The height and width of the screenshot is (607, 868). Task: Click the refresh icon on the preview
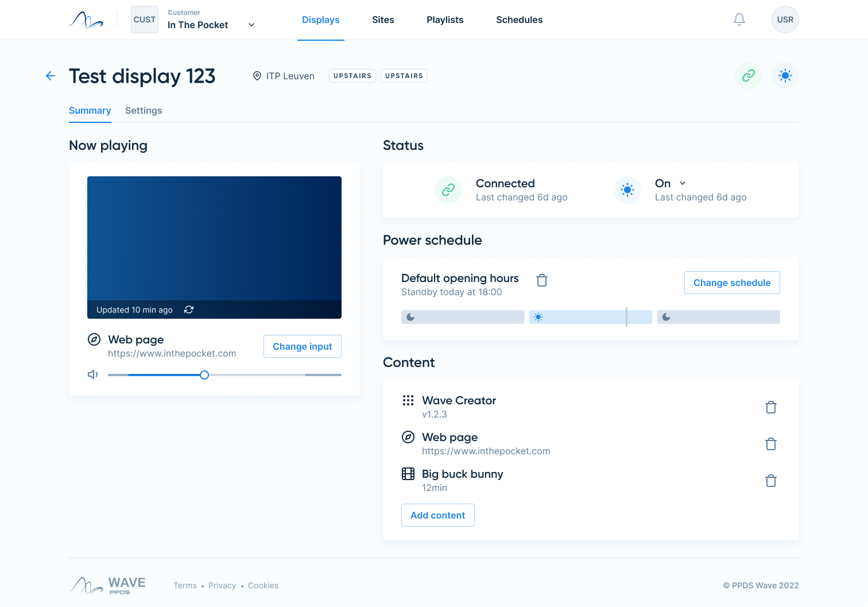[x=189, y=310]
